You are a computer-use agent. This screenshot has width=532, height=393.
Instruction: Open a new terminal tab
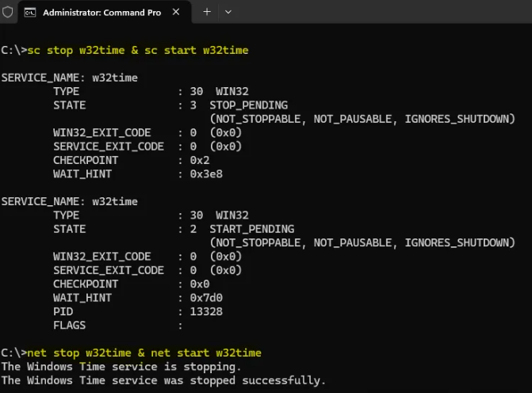207,12
